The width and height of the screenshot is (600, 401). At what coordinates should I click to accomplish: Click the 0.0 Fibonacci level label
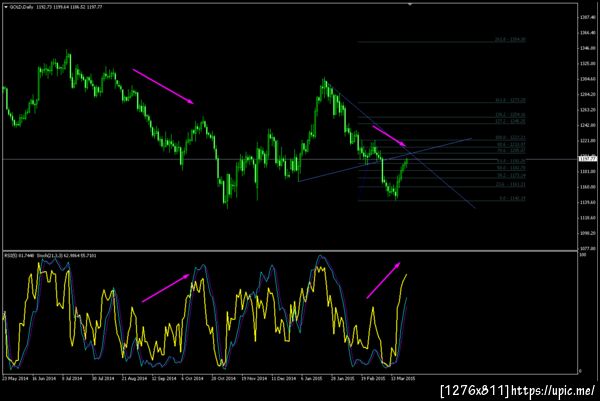(x=512, y=199)
